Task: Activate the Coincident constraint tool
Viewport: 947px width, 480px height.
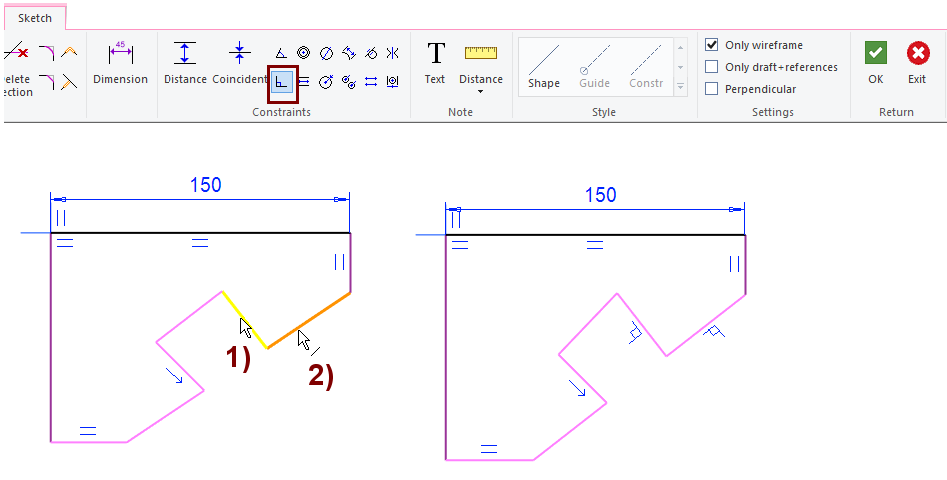Action: [239, 63]
